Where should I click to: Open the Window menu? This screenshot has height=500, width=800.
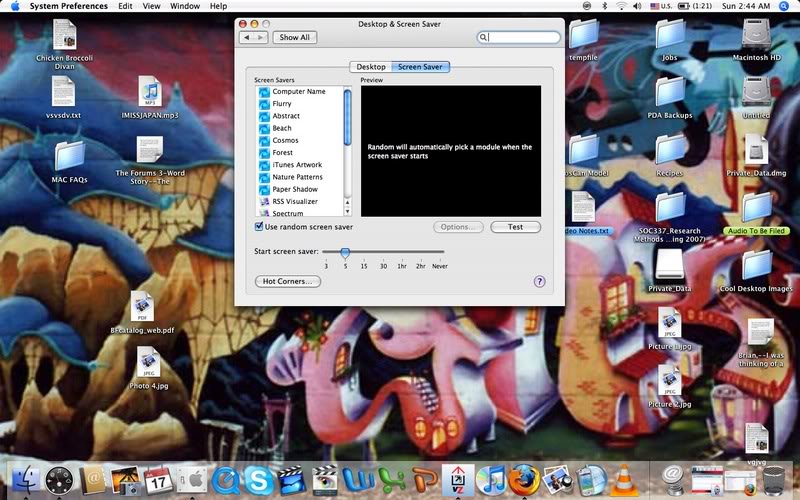click(185, 6)
